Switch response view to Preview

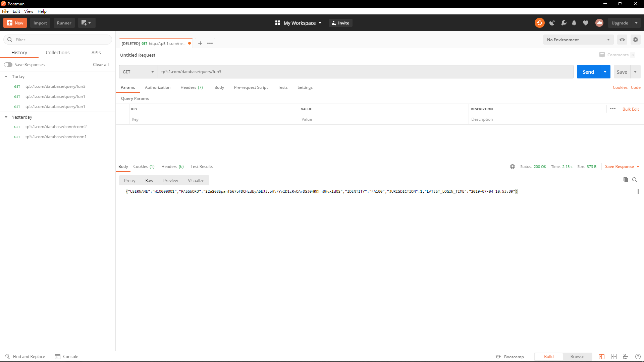(170, 180)
